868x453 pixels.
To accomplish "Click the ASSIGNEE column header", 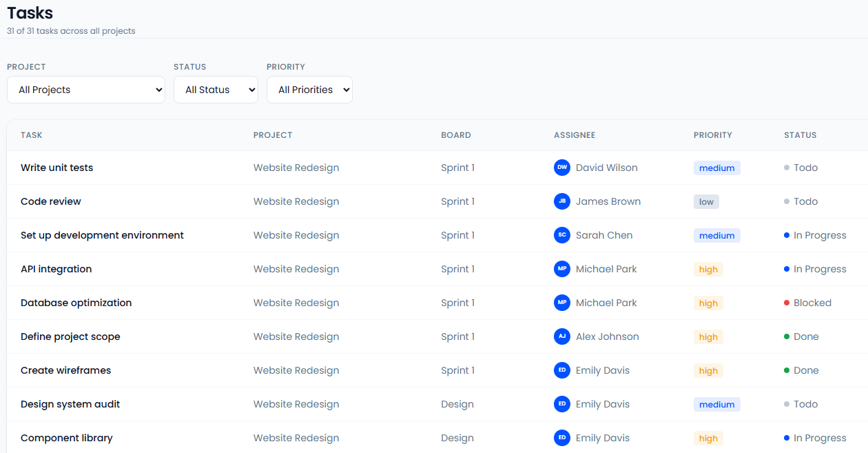I will pyautogui.click(x=575, y=135).
